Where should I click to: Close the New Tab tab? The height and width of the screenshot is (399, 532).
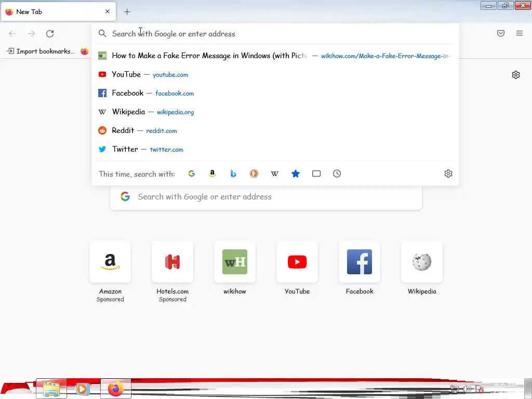(x=108, y=11)
